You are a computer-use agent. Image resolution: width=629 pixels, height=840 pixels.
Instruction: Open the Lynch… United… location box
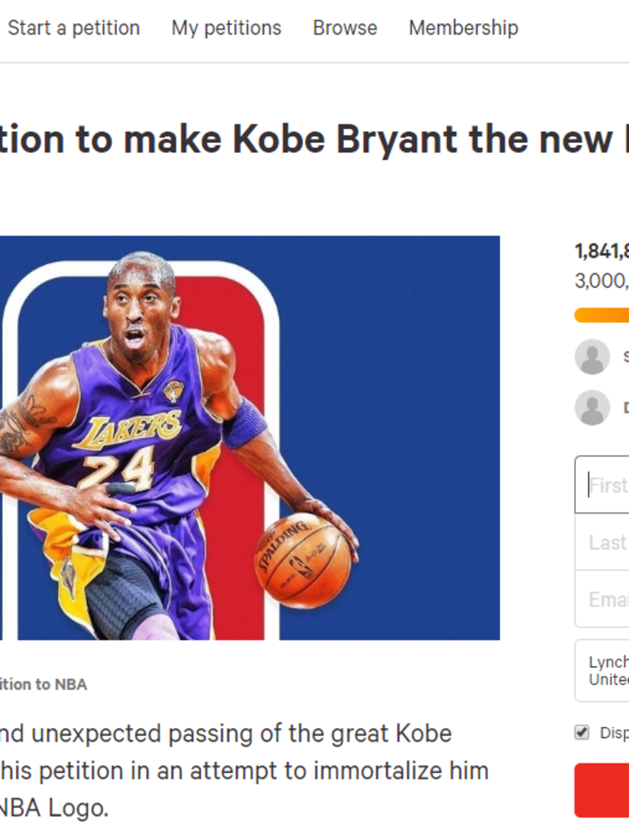602,671
